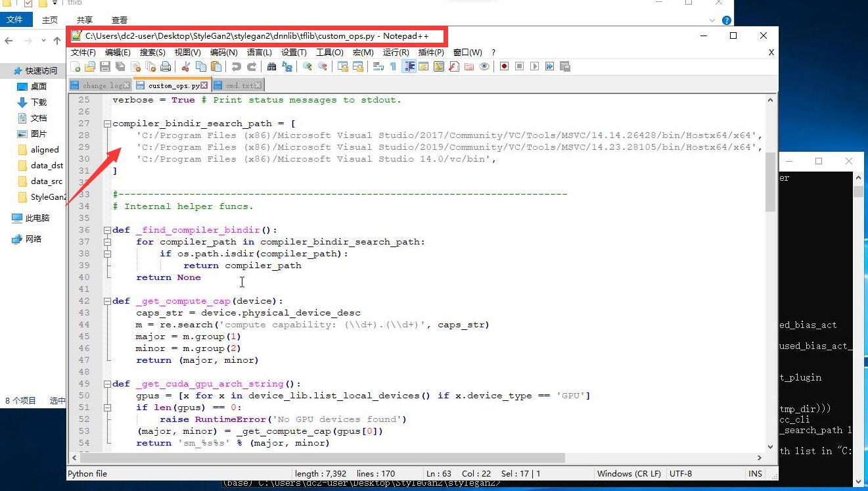Open Folder as Workspace icon

click(469, 66)
